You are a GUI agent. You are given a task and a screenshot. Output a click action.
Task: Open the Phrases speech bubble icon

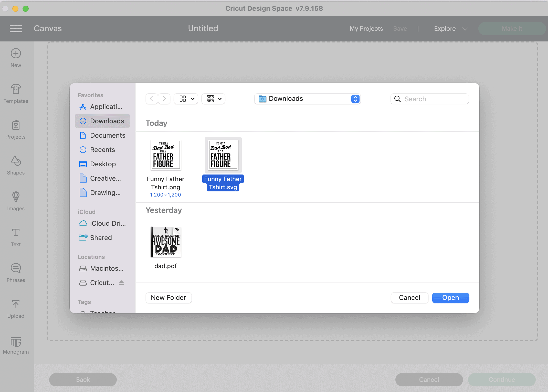[16, 268]
